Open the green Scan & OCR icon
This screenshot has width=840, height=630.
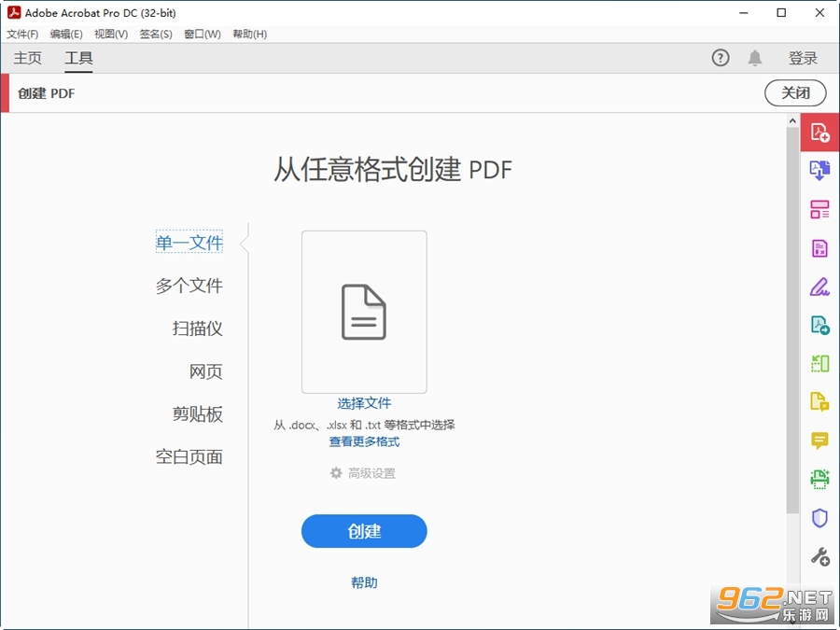[819, 479]
